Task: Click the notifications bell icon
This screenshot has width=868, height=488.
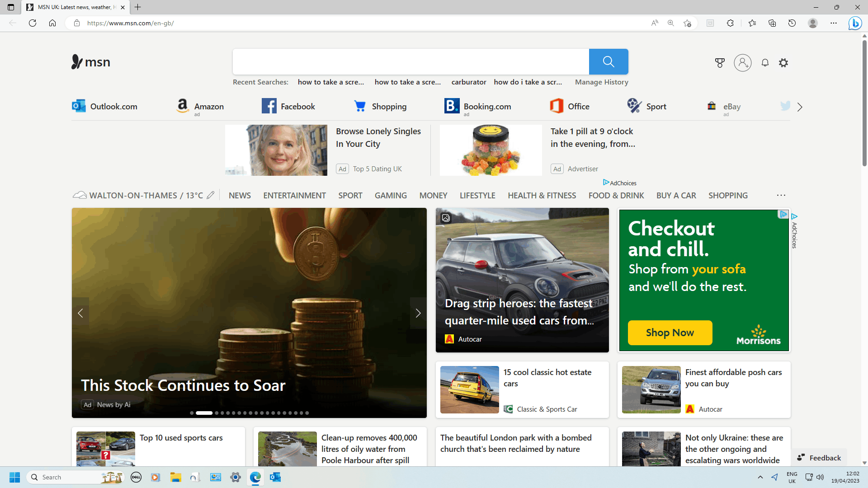Action: point(765,62)
